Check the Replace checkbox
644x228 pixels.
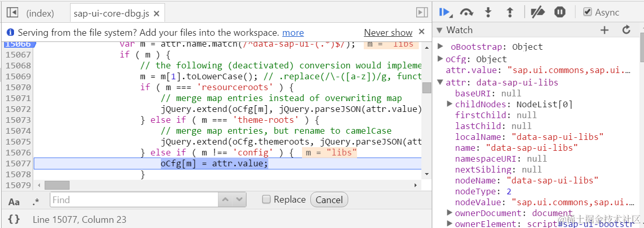point(266,199)
